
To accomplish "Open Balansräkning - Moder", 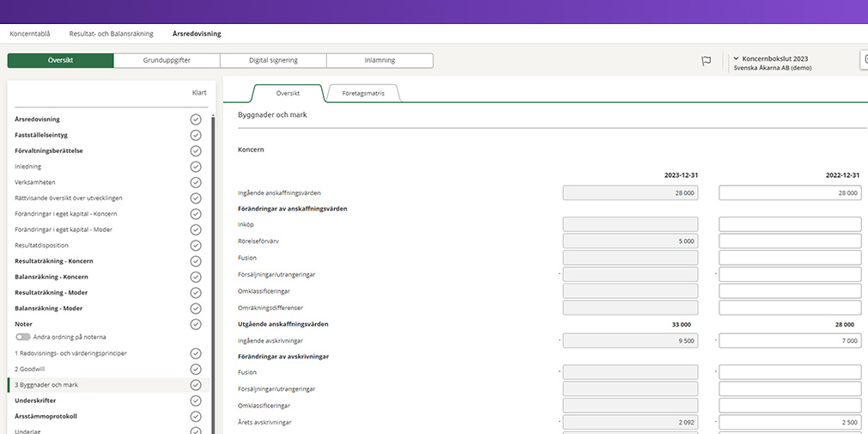I will [49, 309].
